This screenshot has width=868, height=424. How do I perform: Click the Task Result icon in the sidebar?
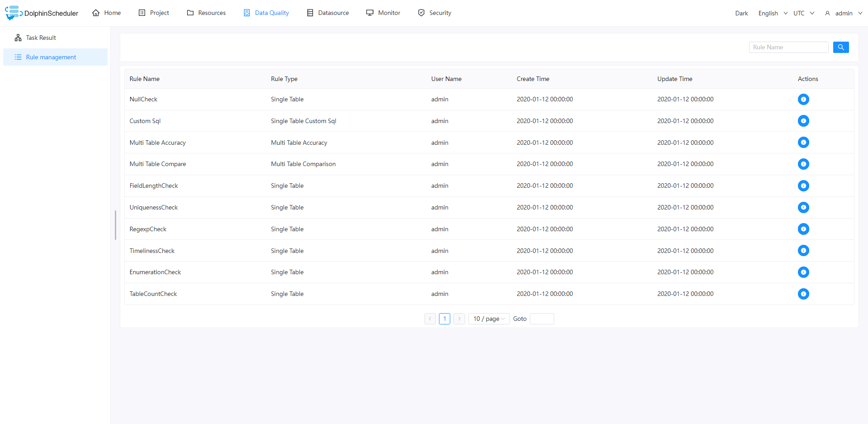coord(18,38)
